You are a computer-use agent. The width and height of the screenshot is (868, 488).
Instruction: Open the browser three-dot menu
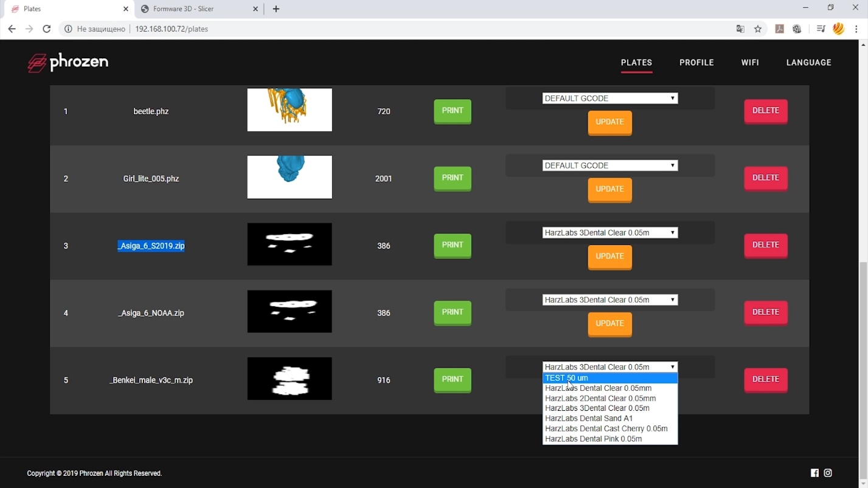856,29
